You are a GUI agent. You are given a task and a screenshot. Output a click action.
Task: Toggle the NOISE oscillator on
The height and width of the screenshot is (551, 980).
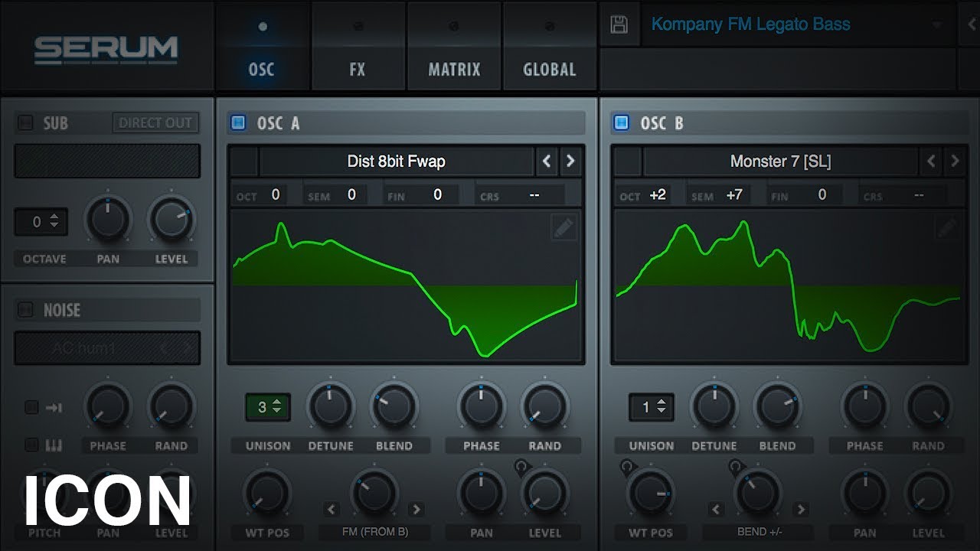coord(25,310)
